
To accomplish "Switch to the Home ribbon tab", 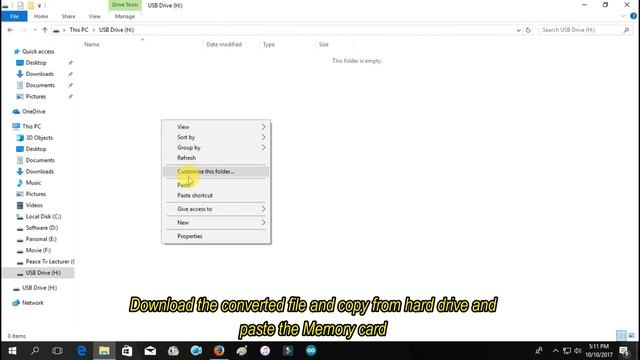I will click(x=41, y=16).
